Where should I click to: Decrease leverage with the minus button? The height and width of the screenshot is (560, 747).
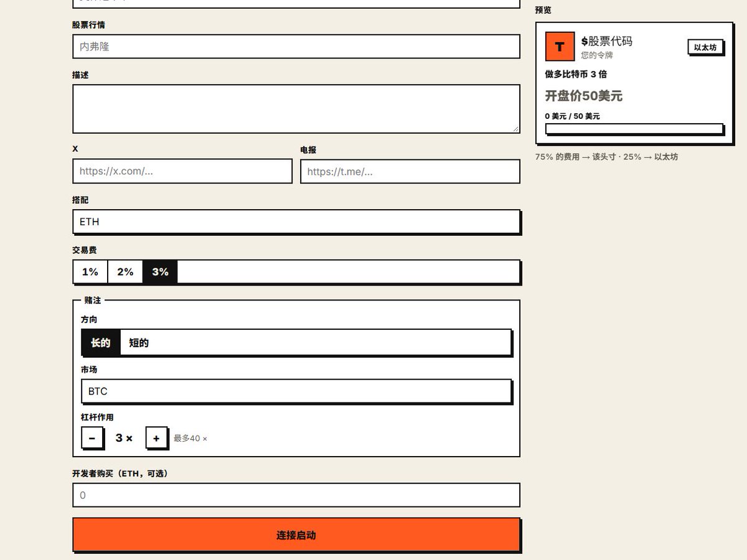(x=92, y=438)
